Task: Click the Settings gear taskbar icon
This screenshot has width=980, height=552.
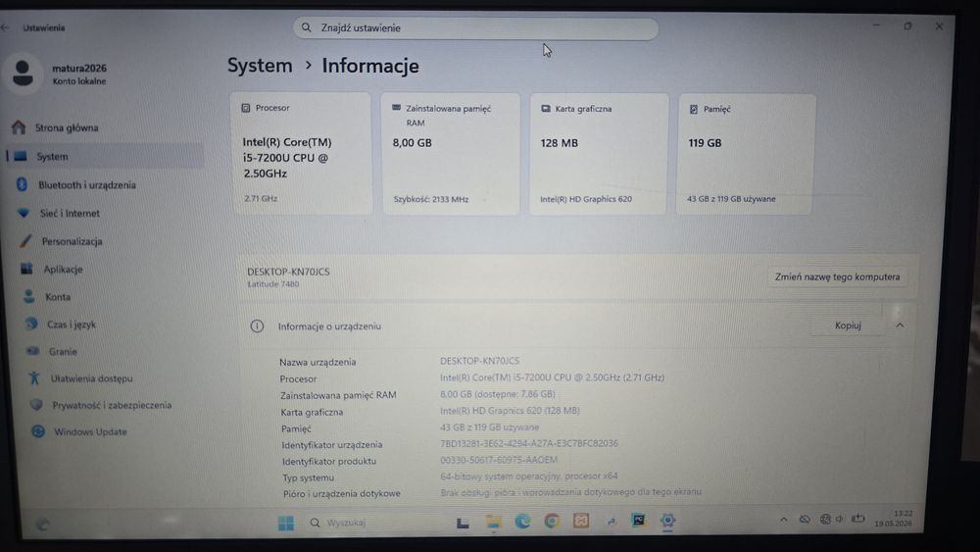Action: 667,520
